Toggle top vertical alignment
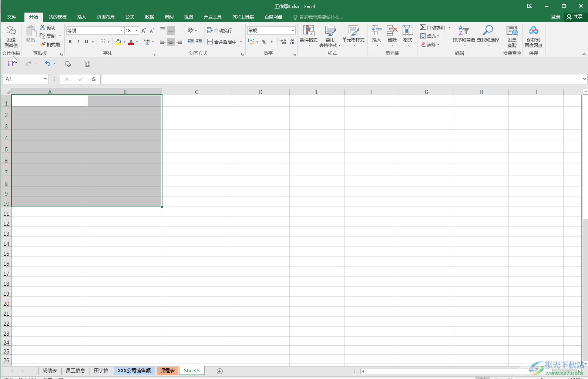588x379 pixels. point(163,30)
